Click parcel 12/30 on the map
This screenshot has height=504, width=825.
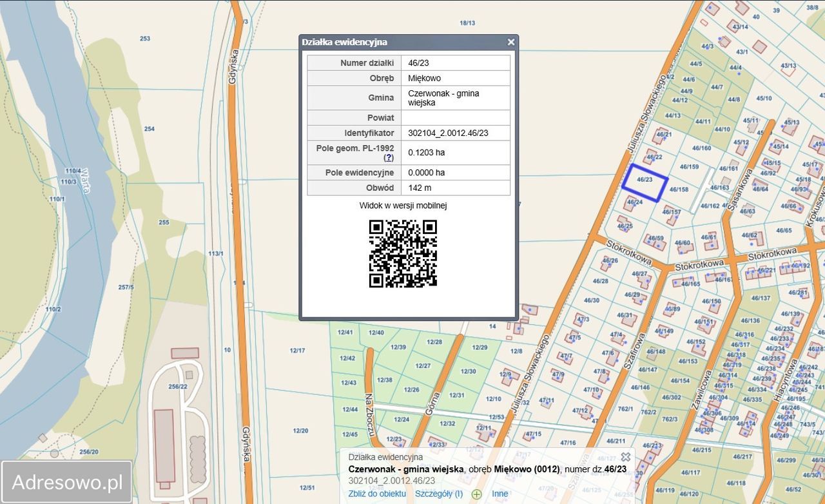(468, 371)
